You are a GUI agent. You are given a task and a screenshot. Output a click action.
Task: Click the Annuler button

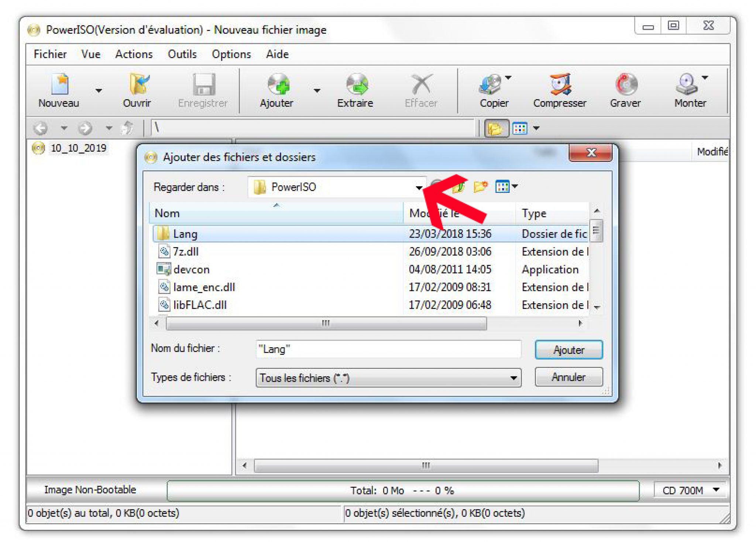[568, 377]
